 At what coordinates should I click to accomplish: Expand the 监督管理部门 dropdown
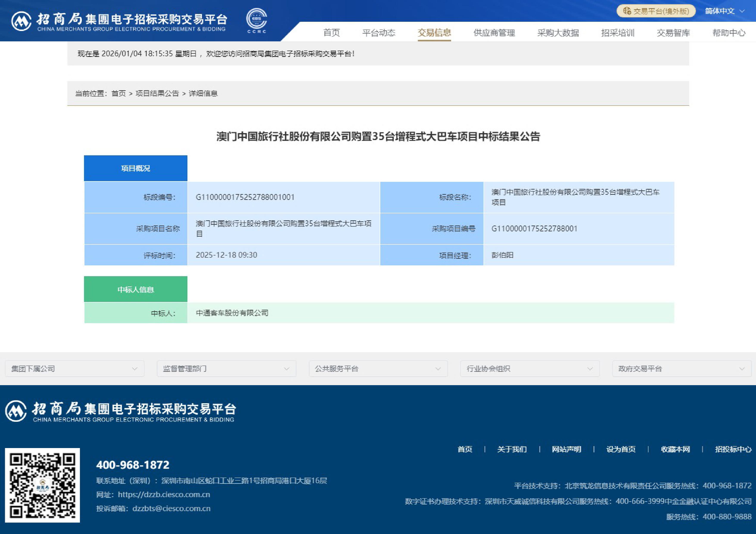click(226, 369)
